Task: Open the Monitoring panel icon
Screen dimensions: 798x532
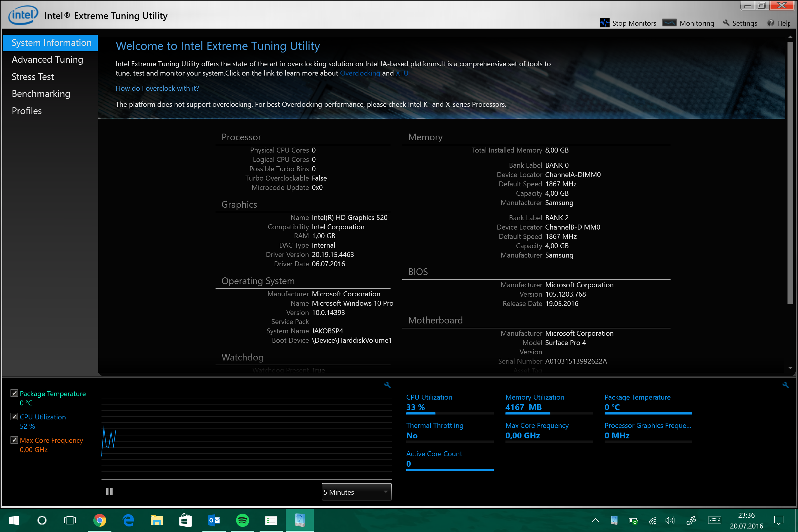Action: coord(669,23)
